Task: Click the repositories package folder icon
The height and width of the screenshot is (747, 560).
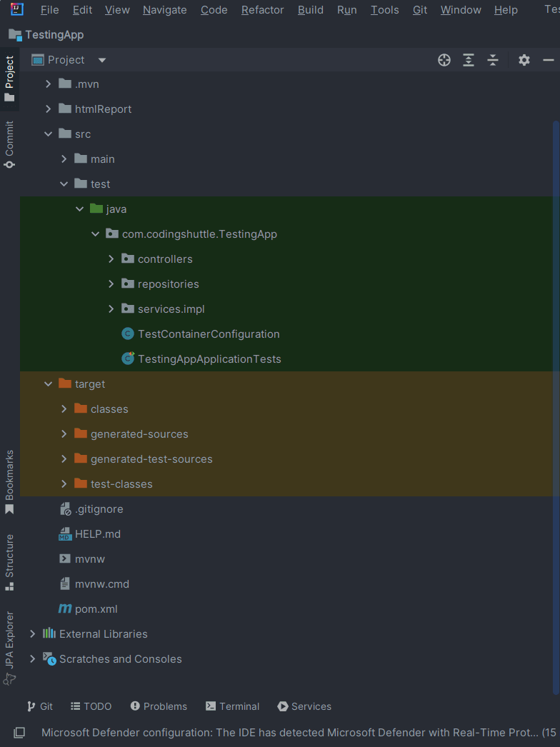Action: [128, 284]
